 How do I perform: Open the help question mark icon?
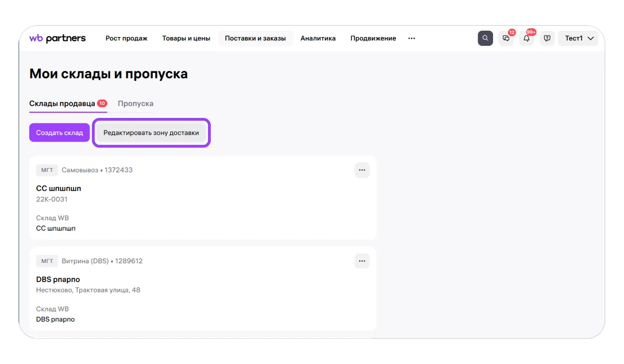pos(547,38)
